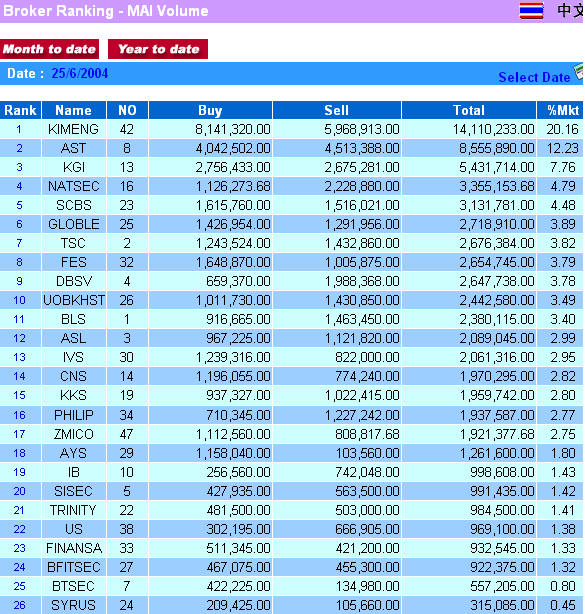Open rank 10 link for UOBKHST
The width and height of the screenshot is (585, 614).
(x=19, y=300)
